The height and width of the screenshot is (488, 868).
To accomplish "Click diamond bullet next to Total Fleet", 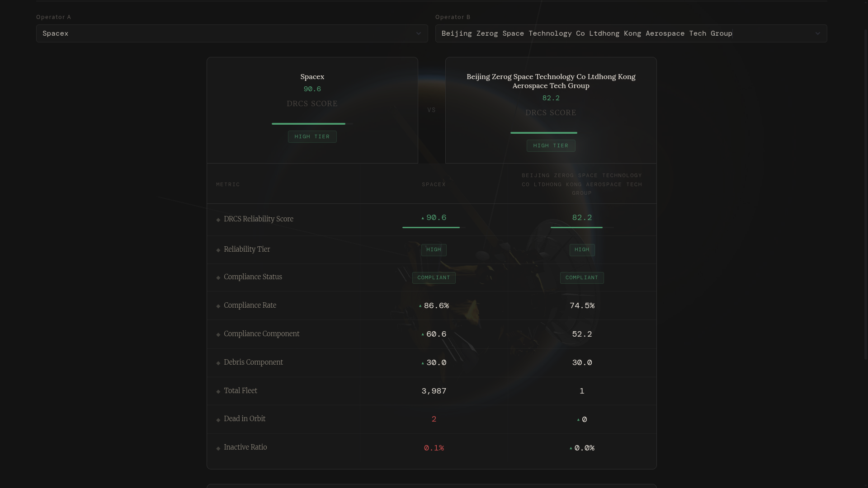I will [218, 391].
